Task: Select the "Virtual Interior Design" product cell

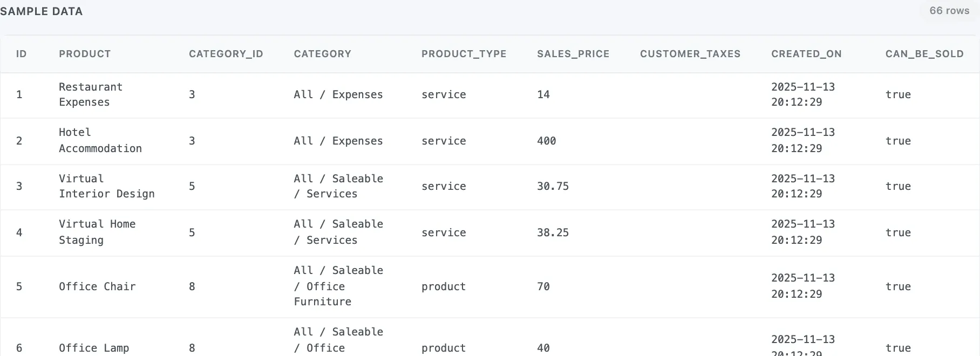Action: click(x=107, y=186)
